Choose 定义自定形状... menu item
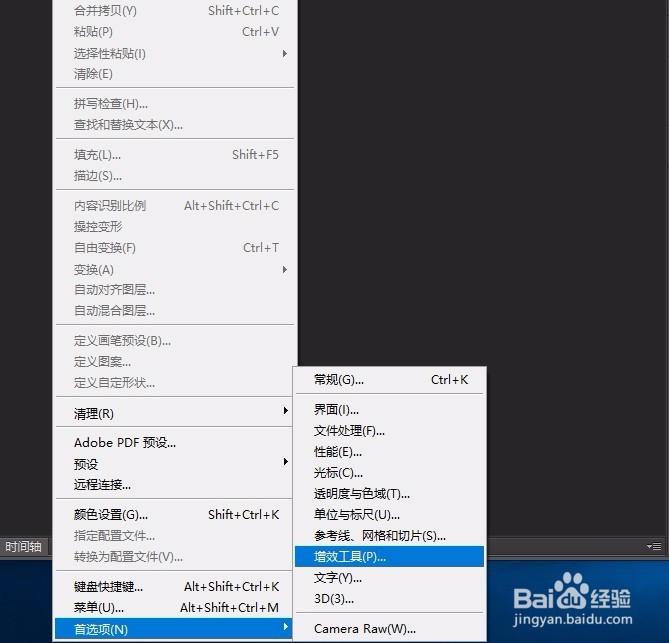The height and width of the screenshot is (643, 669). click(x=175, y=383)
